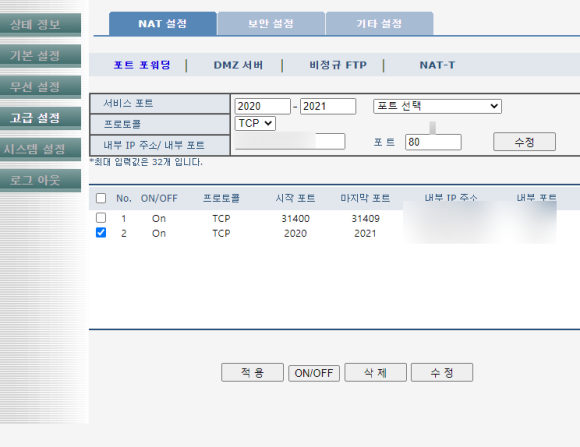
Task: Switch to the 기타 설정 tab
Action: point(380,24)
